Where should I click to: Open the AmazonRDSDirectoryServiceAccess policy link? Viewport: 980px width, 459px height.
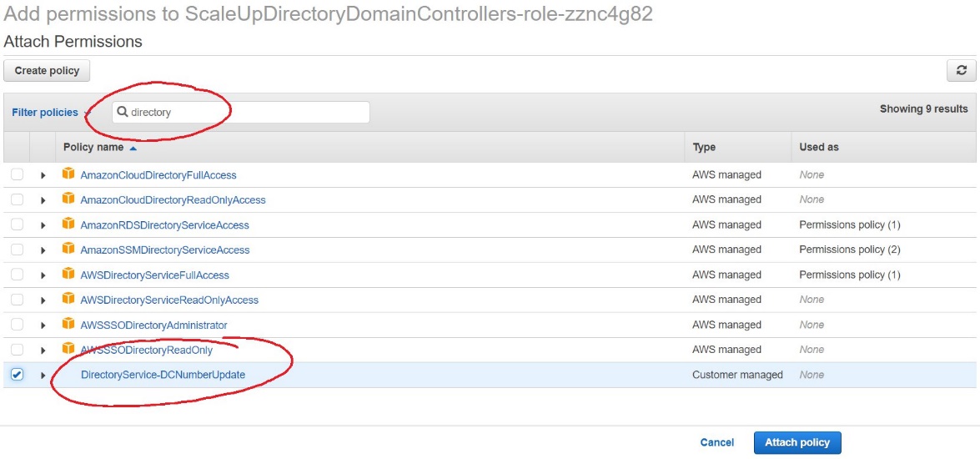click(x=165, y=224)
